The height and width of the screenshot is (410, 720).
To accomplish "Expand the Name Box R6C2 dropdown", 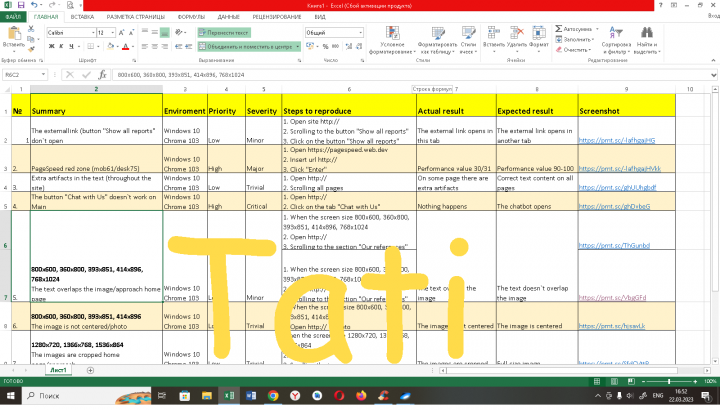I will pos(43,74).
